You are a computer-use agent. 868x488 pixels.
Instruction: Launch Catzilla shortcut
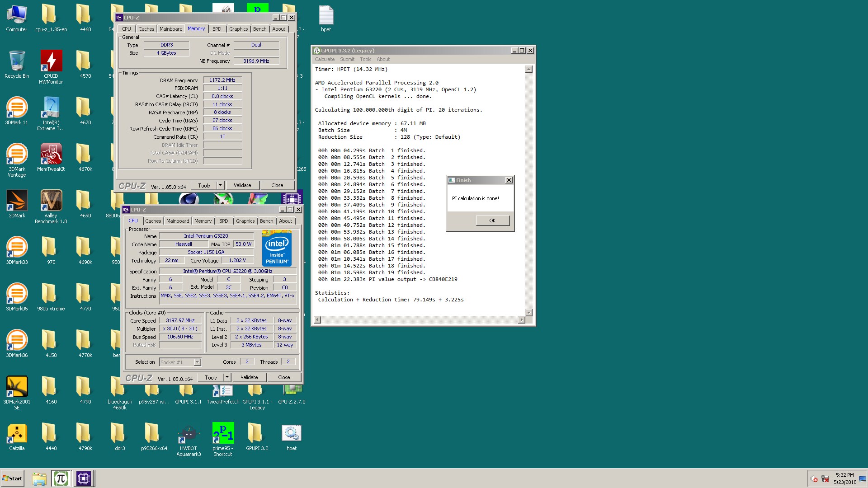tap(17, 437)
